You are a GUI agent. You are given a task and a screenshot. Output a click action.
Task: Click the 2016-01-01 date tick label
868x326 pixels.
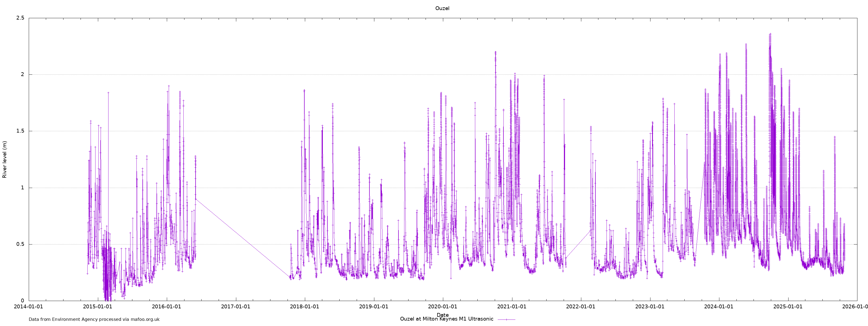(x=167, y=307)
